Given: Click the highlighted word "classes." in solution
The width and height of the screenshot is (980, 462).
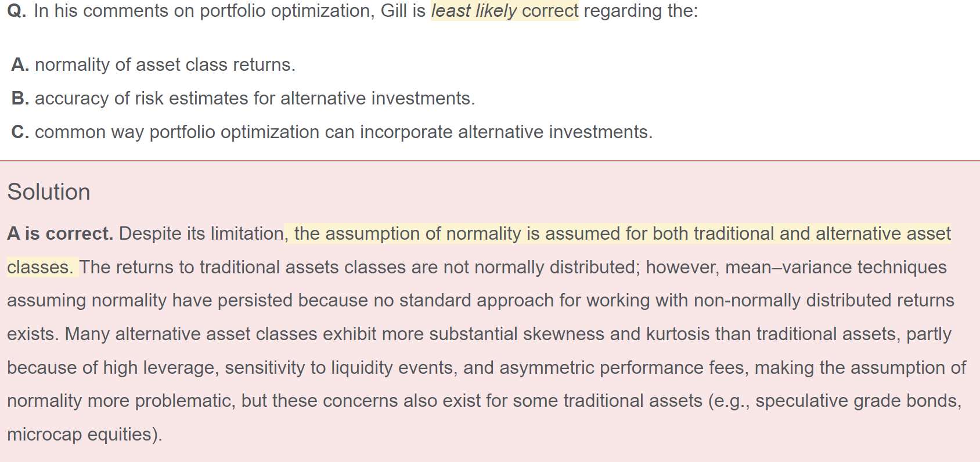Looking at the screenshot, I should pos(40,267).
